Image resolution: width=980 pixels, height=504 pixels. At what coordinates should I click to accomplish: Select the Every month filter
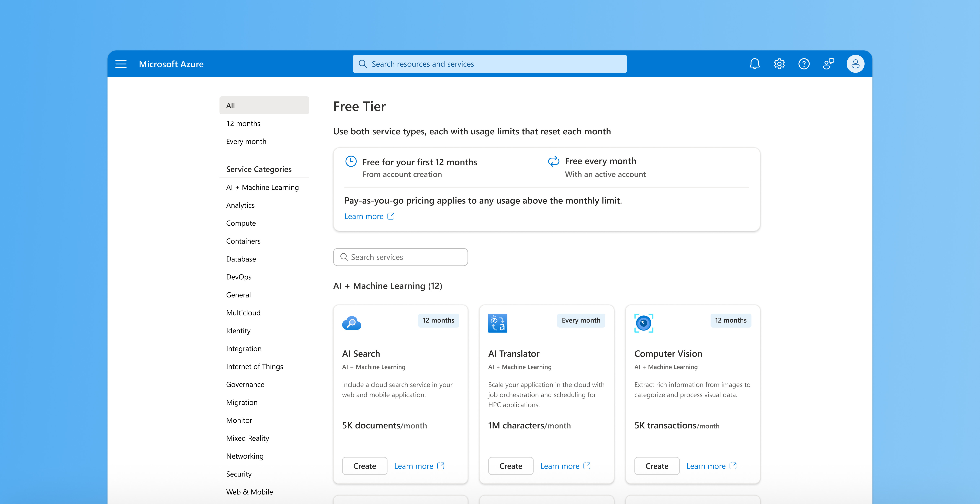click(x=264, y=141)
